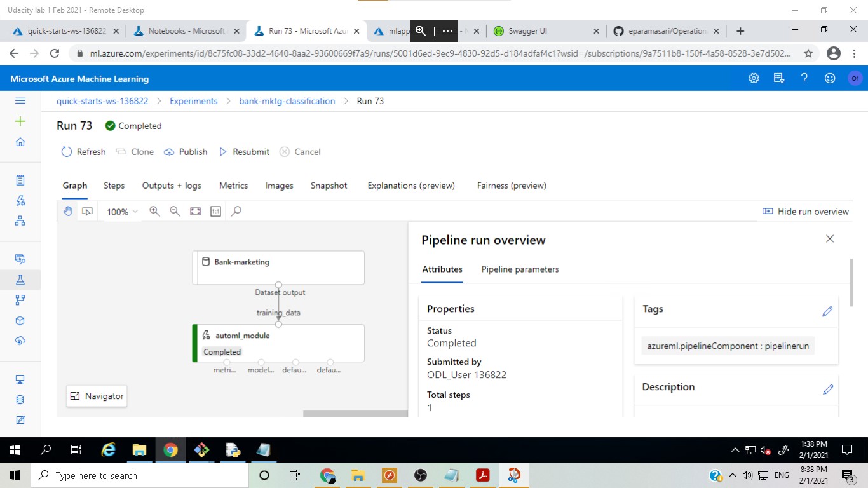
Task: Click Hide run overview toggle
Action: tap(806, 212)
